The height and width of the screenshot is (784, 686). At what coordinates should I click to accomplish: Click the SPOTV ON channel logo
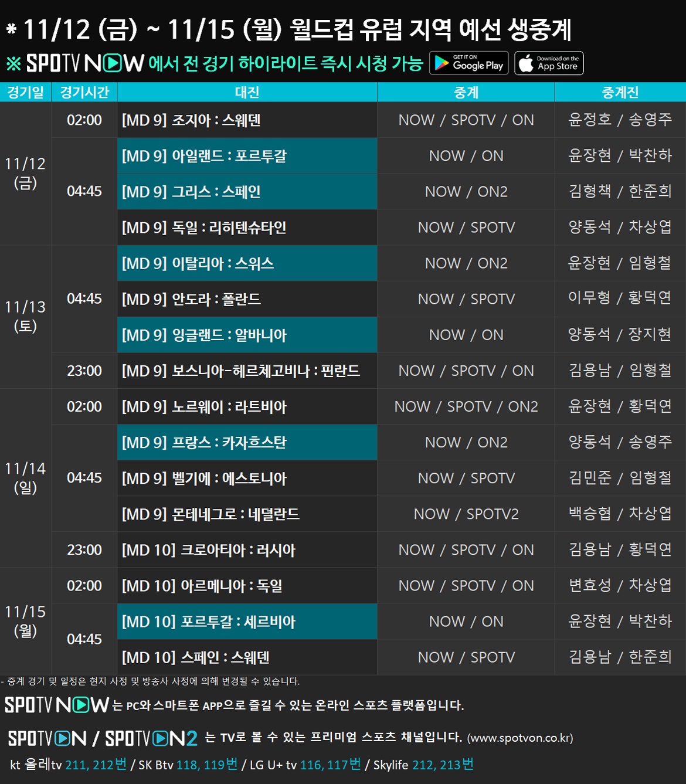point(47,738)
